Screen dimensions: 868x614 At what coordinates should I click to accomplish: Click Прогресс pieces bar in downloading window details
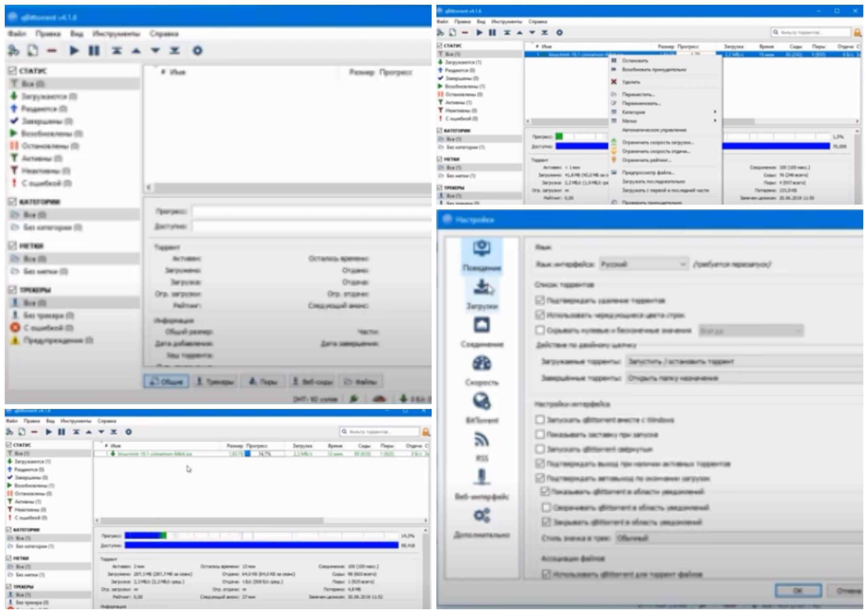pyautogui.click(x=262, y=535)
